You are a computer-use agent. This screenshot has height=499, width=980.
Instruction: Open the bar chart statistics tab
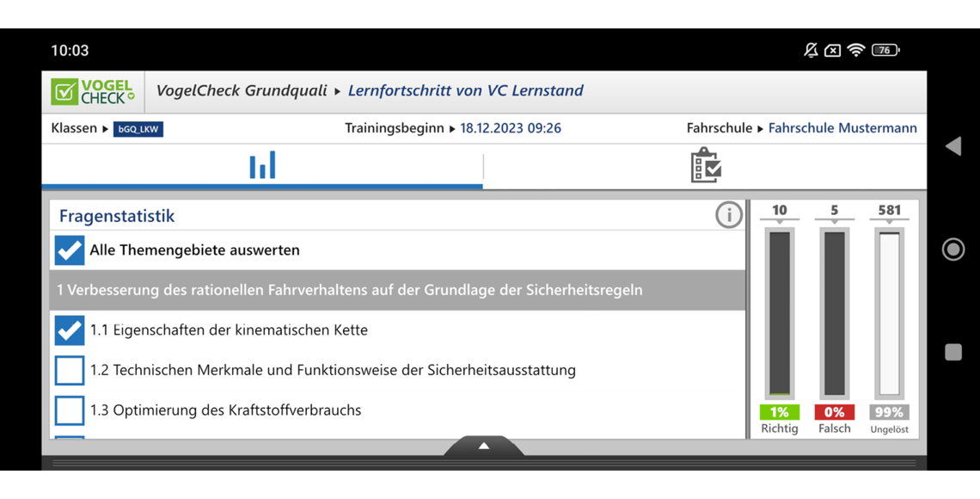click(x=262, y=165)
